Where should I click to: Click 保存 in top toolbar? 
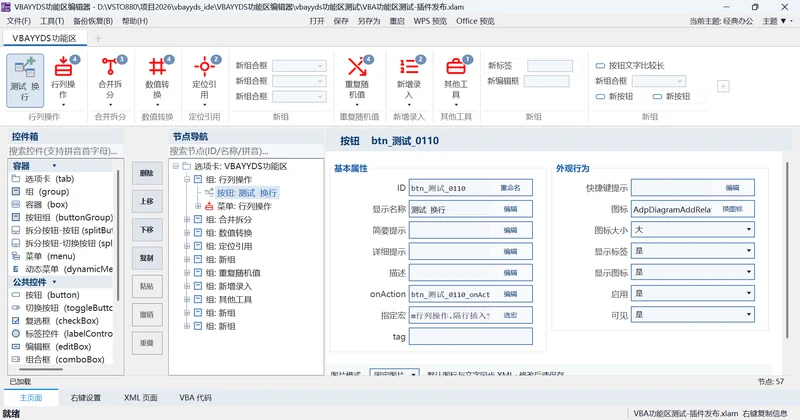(x=341, y=21)
